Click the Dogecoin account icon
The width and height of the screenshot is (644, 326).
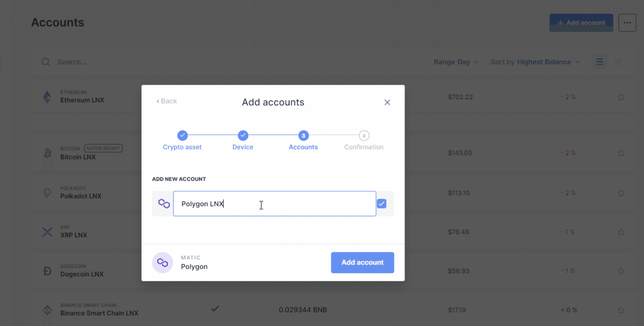pos(47,271)
